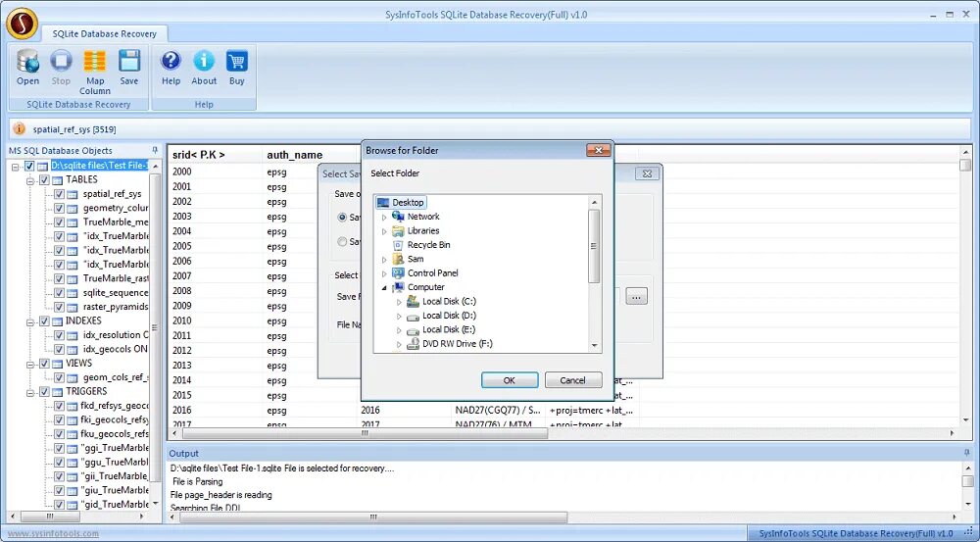Click the About info icon
The width and height of the screenshot is (980, 542).
[204, 61]
